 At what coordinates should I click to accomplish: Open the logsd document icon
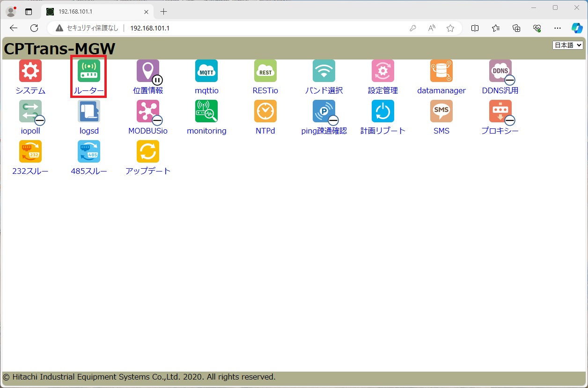pos(89,111)
